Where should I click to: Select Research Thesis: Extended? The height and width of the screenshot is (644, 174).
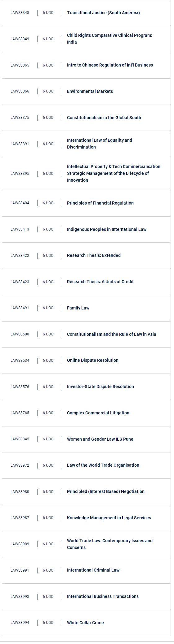(86, 256)
